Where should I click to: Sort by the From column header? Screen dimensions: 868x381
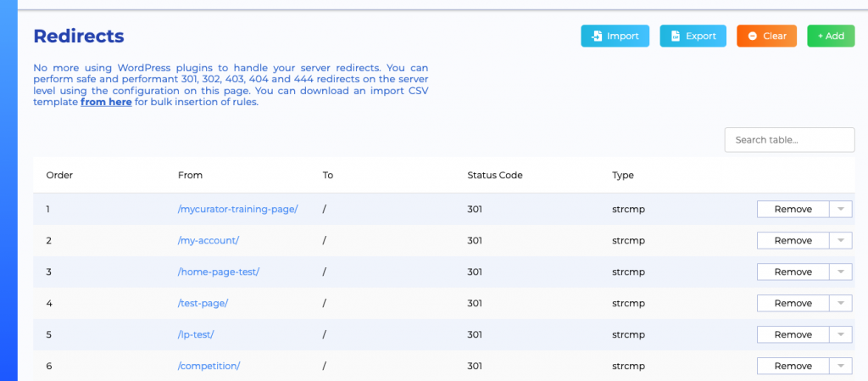point(191,176)
